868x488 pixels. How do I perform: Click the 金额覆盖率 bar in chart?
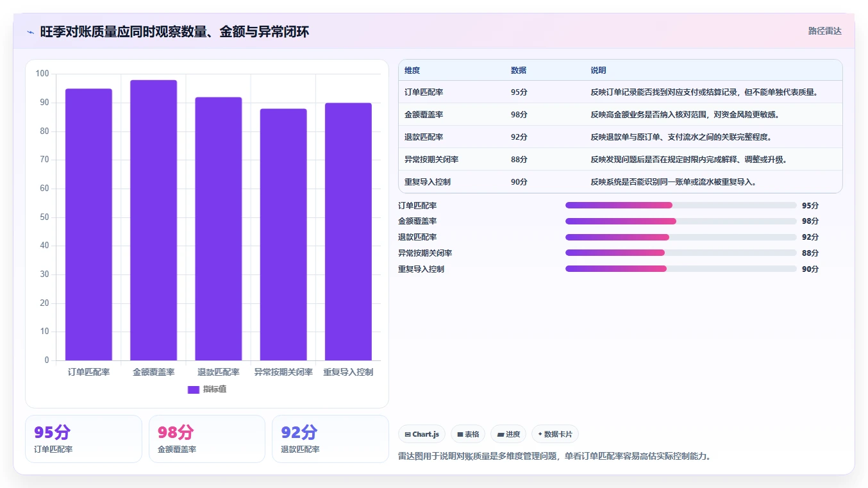coord(153,220)
